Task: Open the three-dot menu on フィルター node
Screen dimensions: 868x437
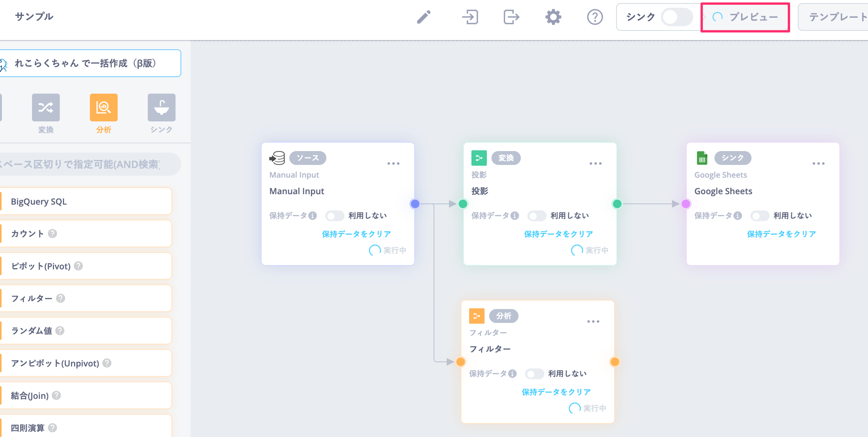Action: tap(593, 322)
